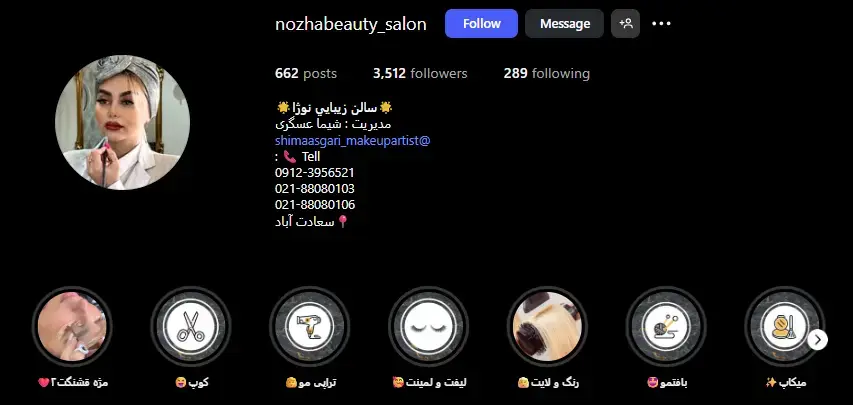Click the 662 posts count
This screenshot has height=405, width=853.
[x=306, y=73]
